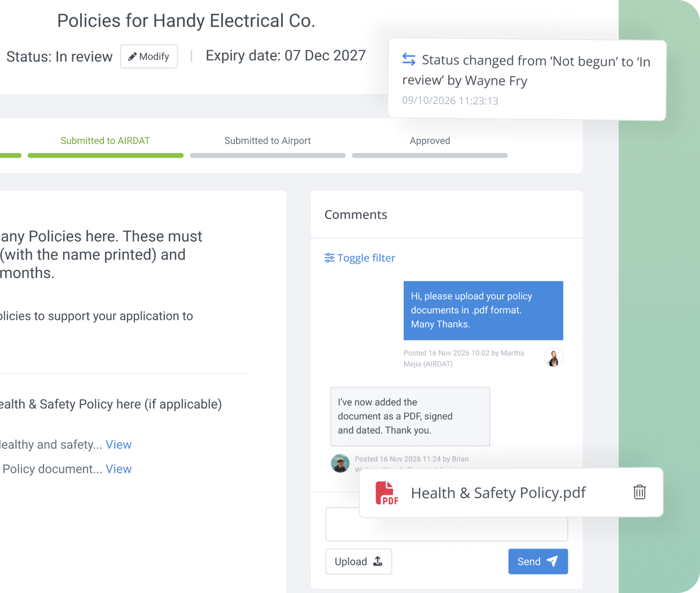Screen dimensions: 700x593
Task: View the healthy and safety document
Action: 119,444
